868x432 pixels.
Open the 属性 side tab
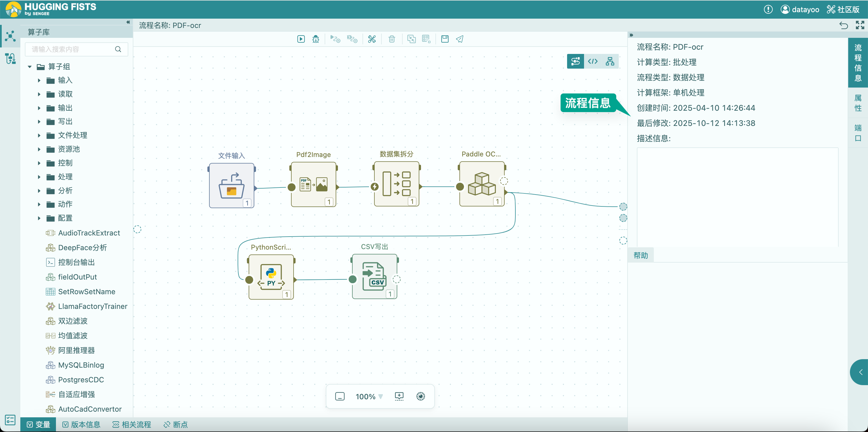tap(858, 103)
